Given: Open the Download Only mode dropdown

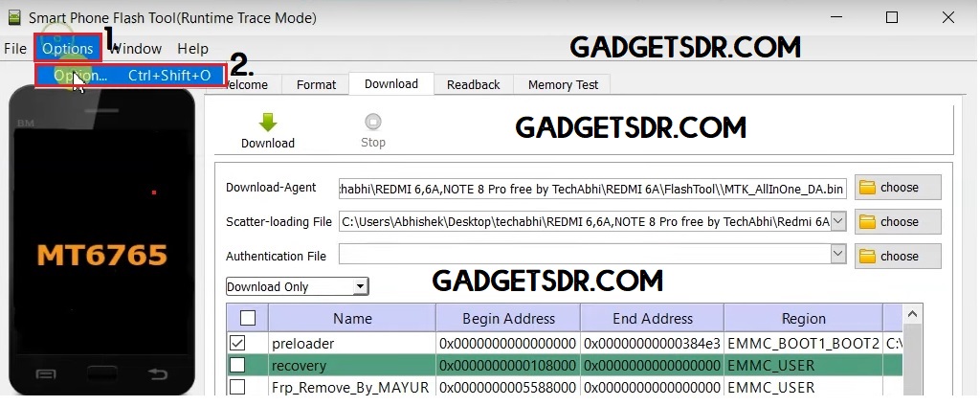Looking at the screenshot, I should pos(298,286).
